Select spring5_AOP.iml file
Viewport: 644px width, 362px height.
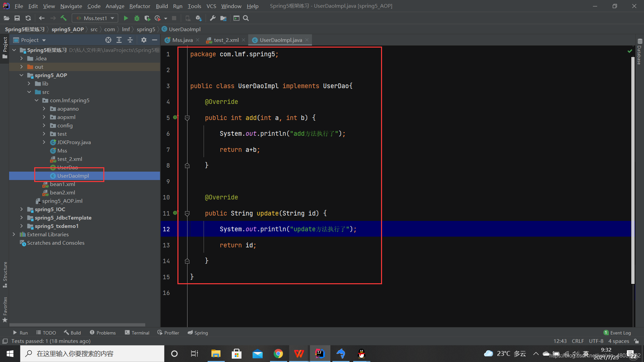62,201
